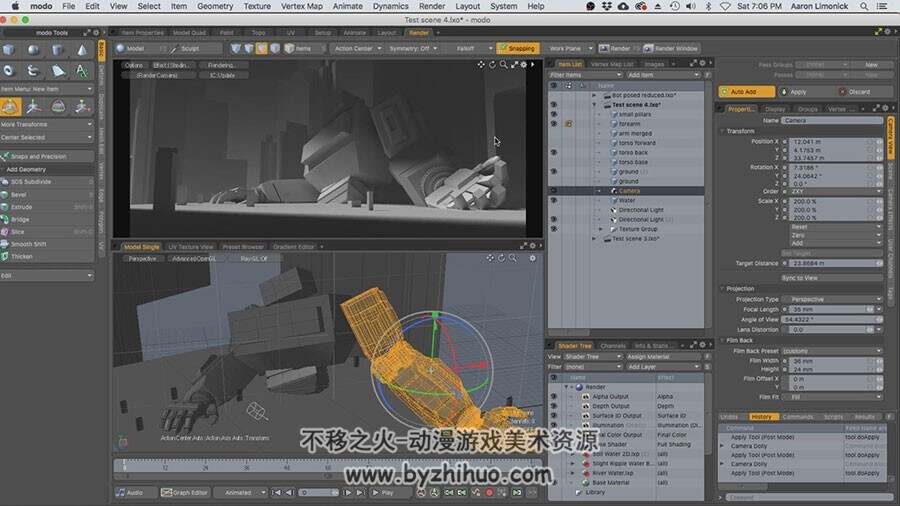This screenshot has height=506, width=900.
Task: Toggle the Snapping button
Action: pos(517,49)
